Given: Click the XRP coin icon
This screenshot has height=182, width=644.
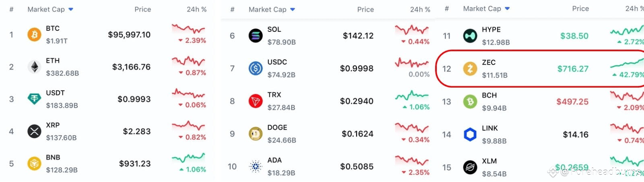Looking at the screenshot, I should click(x=34, y=132).
